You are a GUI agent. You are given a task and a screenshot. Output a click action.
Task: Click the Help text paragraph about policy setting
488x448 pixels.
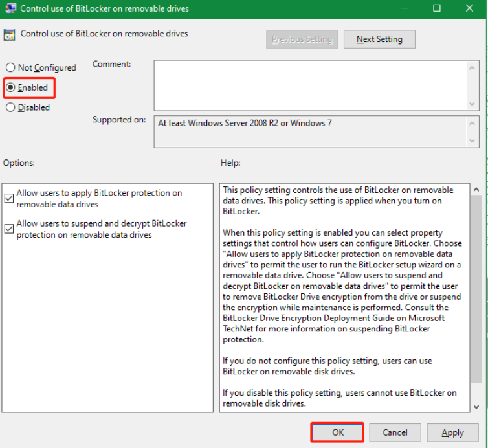coord(338,201)
